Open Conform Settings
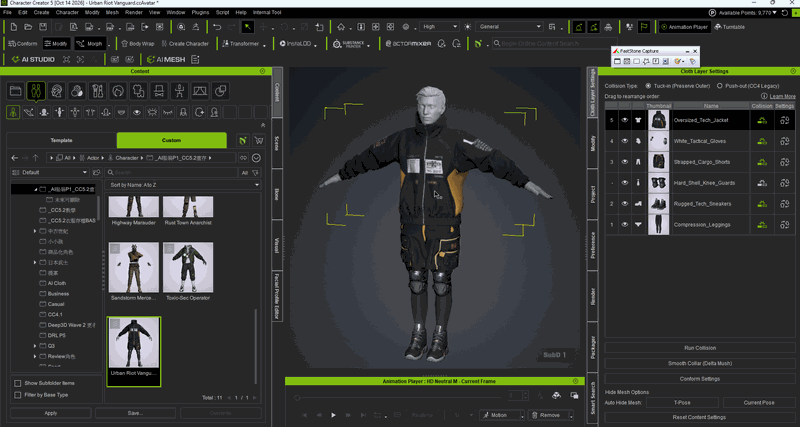Screen dimensions: 800x427 click(699, 379)
